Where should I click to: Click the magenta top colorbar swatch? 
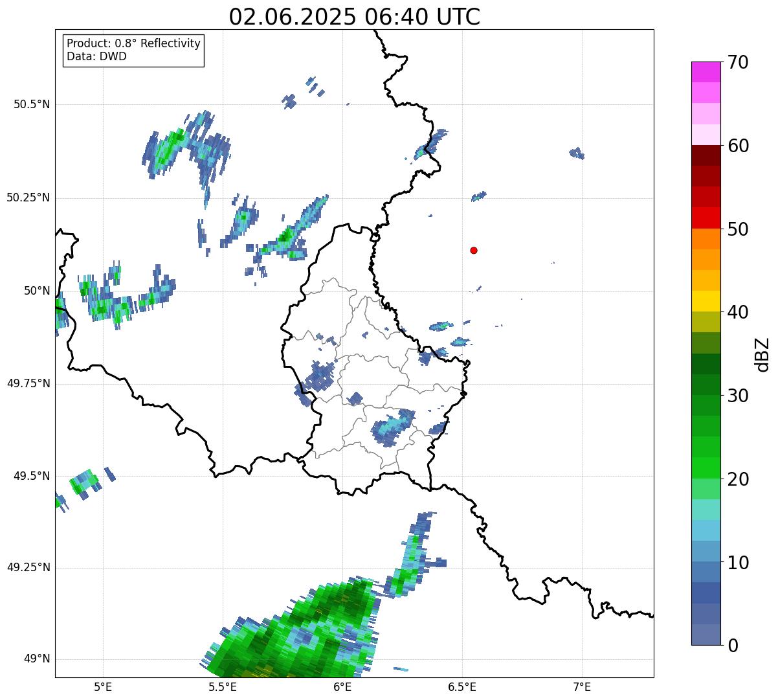click(x=706, y=72)
